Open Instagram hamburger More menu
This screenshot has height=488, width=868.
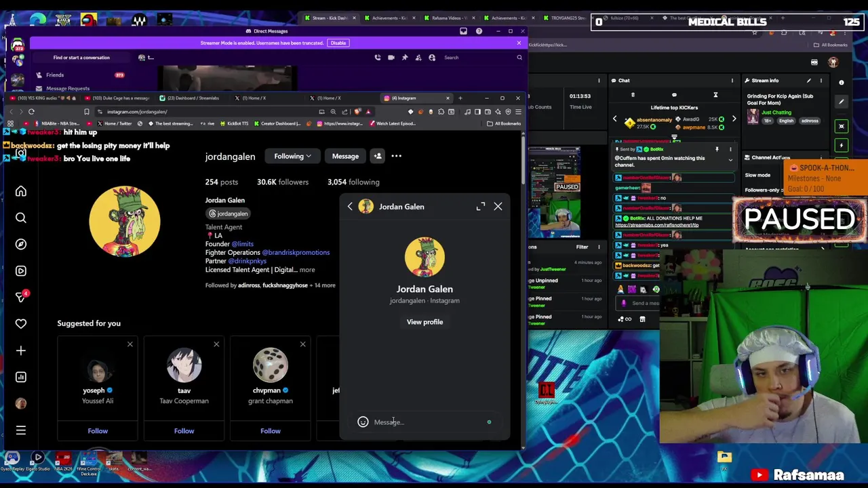pyautogui.click(x=21, y=430)
